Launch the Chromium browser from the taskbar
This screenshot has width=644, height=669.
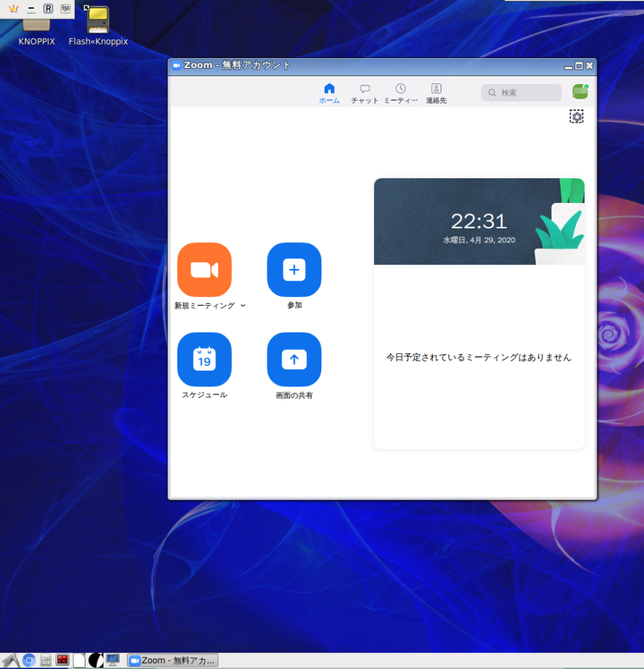tap(29, 660)
